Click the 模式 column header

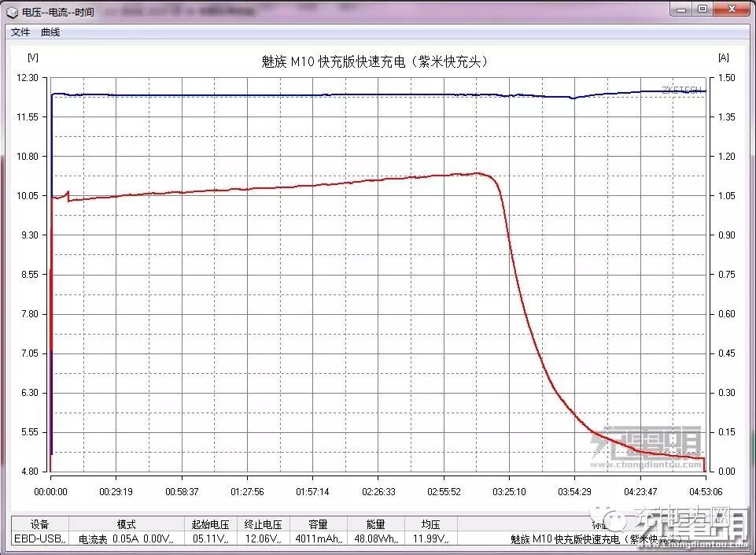point(127,524)
